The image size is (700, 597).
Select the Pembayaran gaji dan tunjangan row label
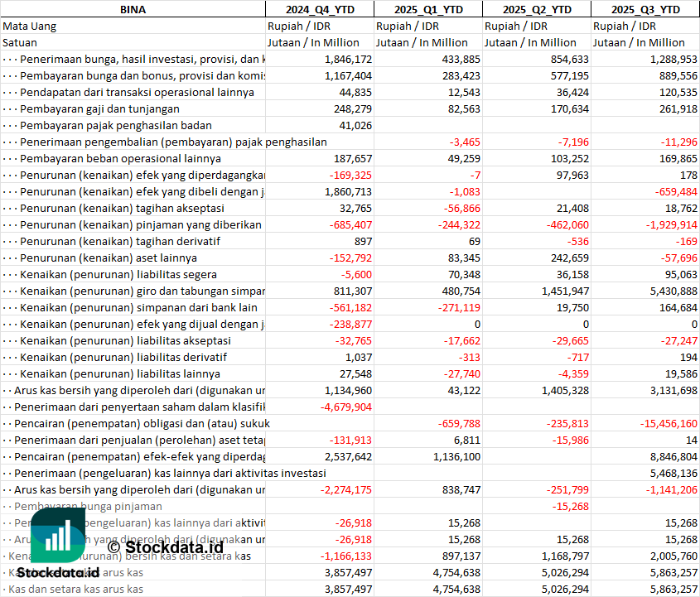point(99,108)
